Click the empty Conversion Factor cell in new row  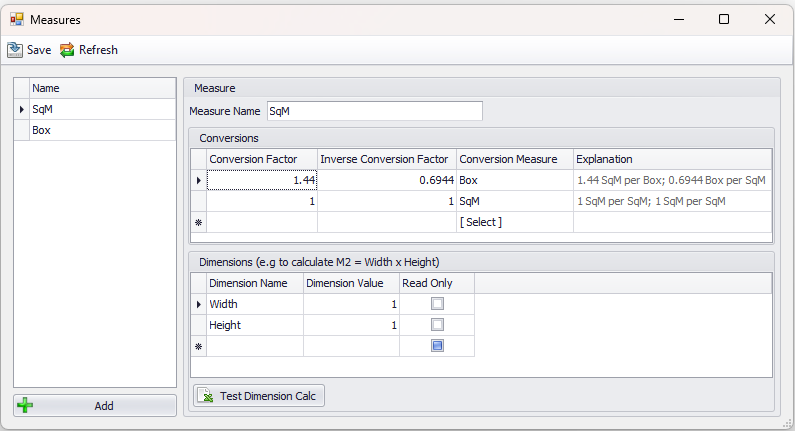(262, 222)
